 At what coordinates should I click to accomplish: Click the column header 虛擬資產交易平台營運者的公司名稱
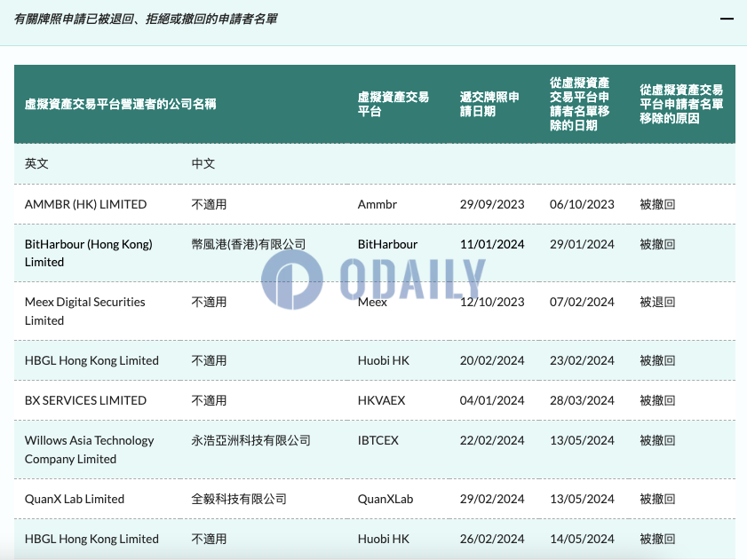(x=121, y=105)
